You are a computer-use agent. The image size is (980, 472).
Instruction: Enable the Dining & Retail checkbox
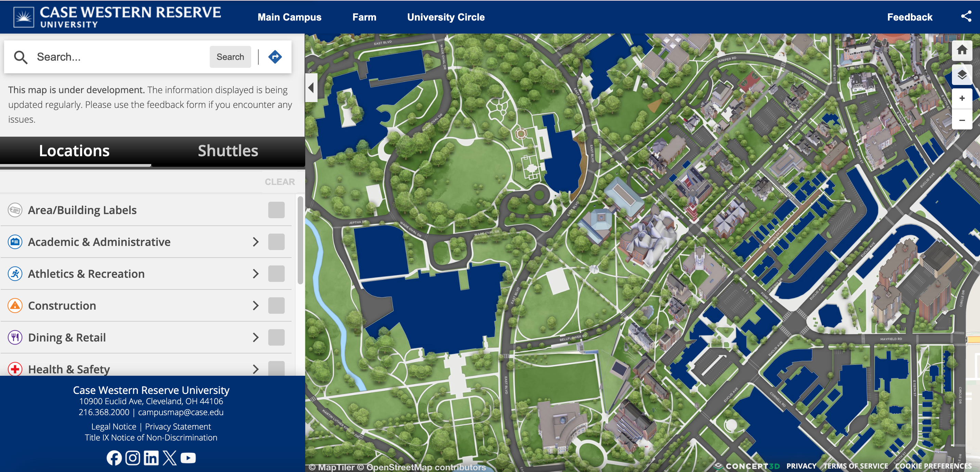pos(276,337)
